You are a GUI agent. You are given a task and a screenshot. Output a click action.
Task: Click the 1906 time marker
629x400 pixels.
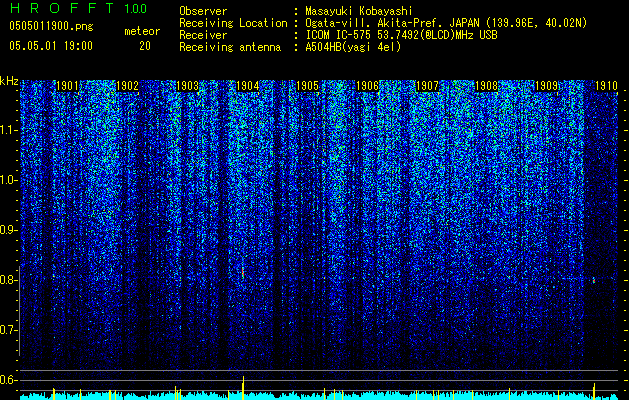click(367, 86)
